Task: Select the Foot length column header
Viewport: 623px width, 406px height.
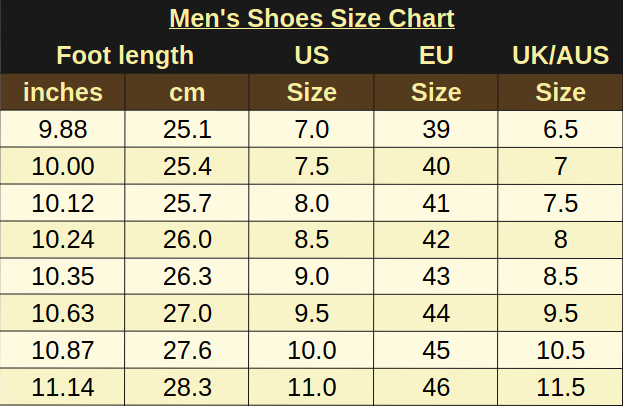Action: (125, 55)
